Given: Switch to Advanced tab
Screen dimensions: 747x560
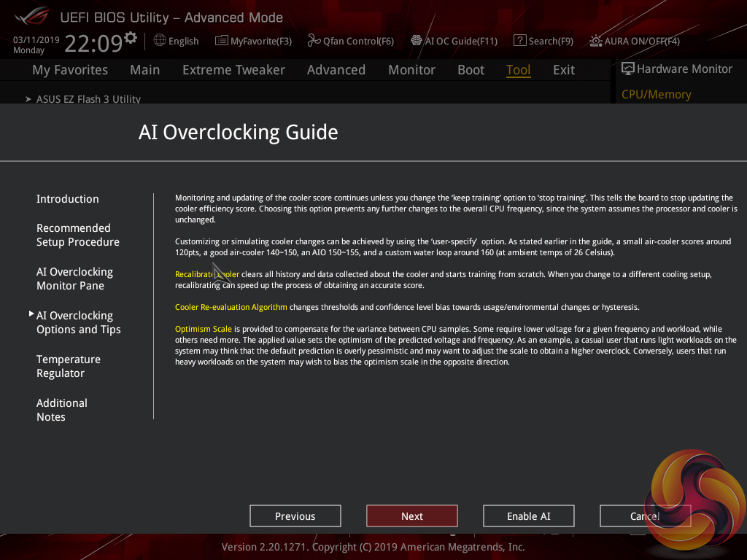Looking at the screenshot, I should coord(336,70).
